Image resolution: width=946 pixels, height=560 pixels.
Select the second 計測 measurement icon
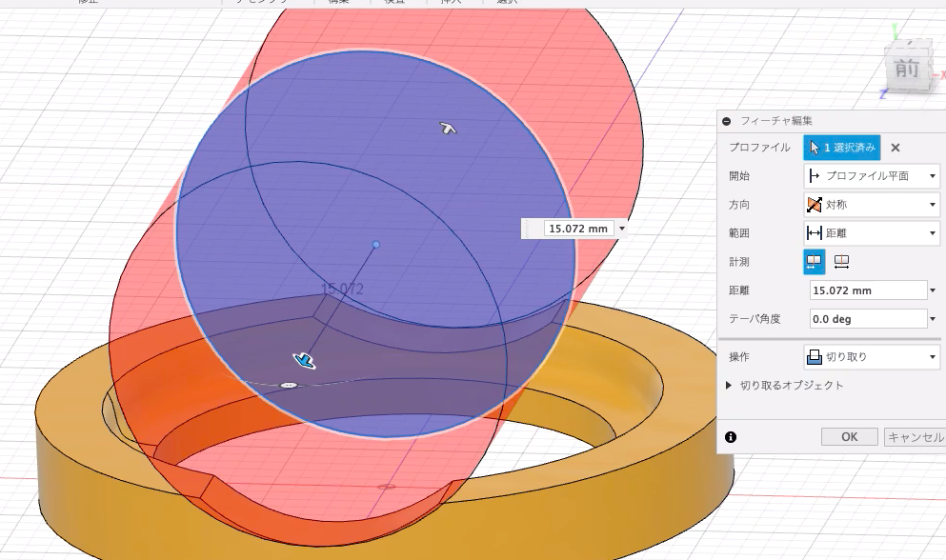coord(841,261)
